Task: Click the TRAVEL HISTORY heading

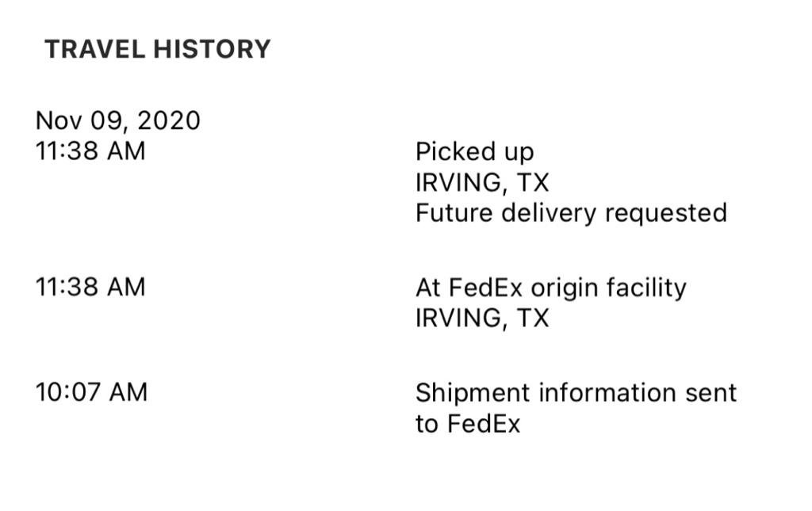Action: click(x=158, y=49)
